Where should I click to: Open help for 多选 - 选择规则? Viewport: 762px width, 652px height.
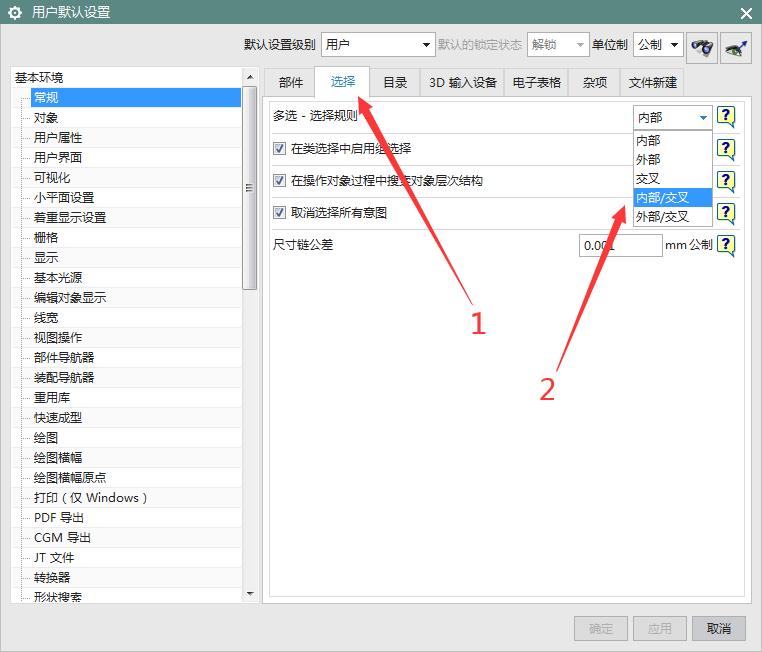pyautogui.click(x=726, y=117)
